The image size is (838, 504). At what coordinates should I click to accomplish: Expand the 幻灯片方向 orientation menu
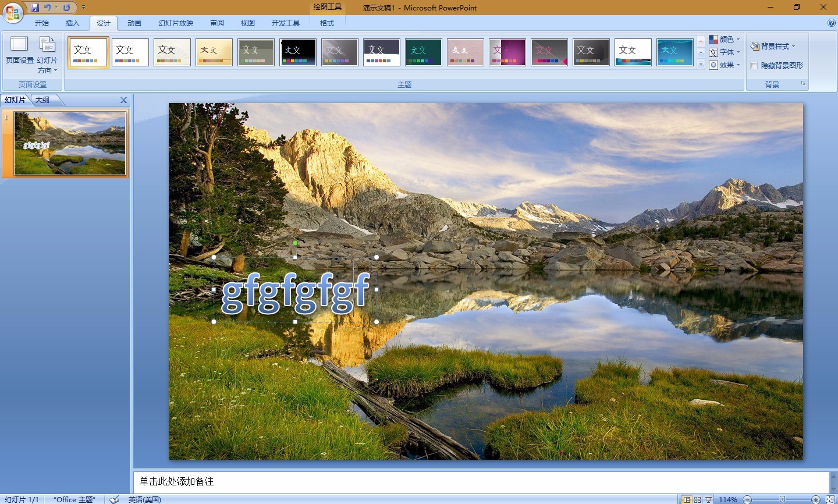[x=48, y=55]
